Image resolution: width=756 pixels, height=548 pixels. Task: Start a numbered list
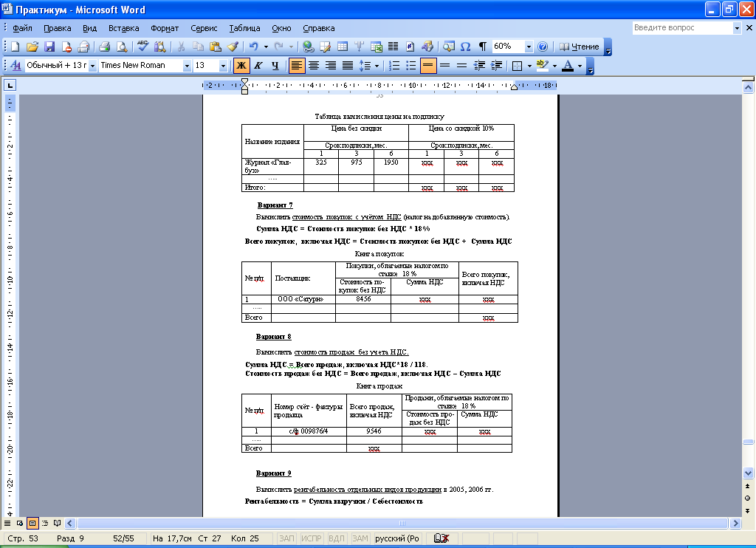click(394, 65)
